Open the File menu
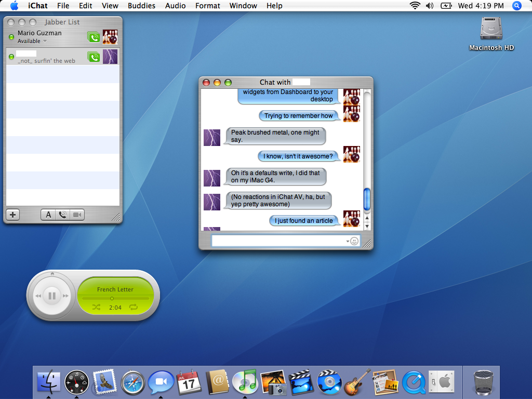 pos(63,6)
